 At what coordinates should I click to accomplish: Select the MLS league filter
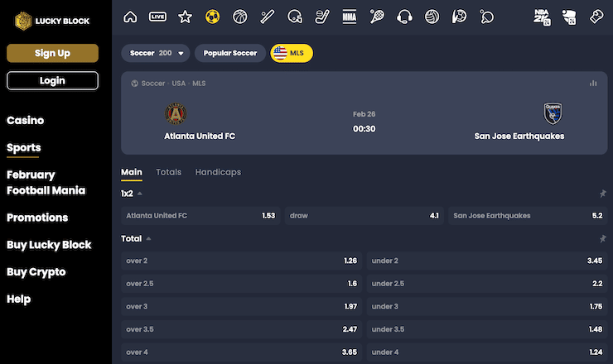tap(292, 53)
